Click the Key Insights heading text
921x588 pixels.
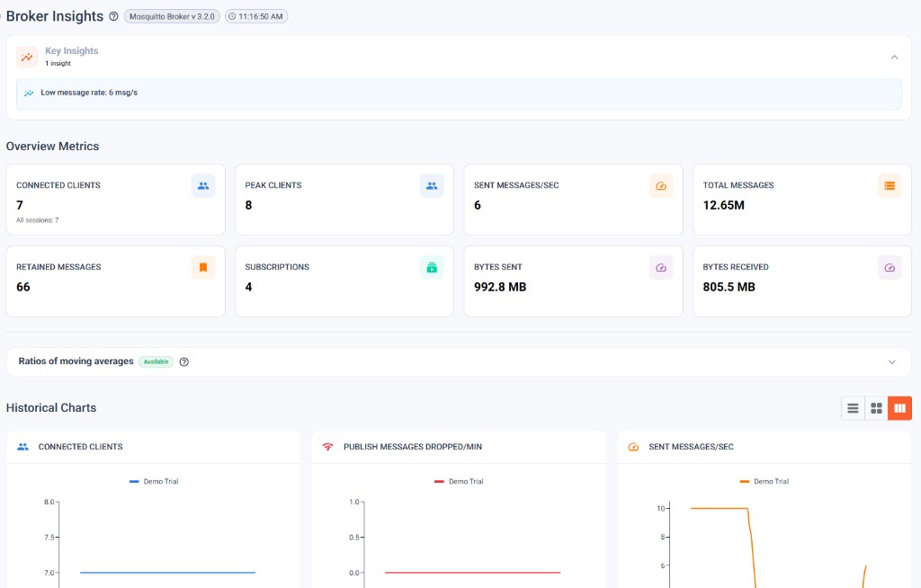point(72,51)
